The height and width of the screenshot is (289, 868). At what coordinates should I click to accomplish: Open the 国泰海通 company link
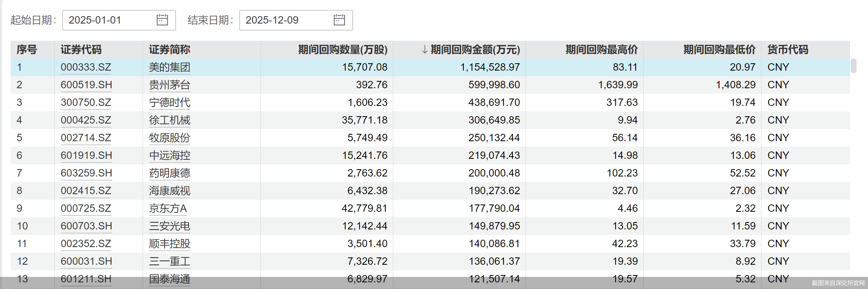tap(169, 279)
